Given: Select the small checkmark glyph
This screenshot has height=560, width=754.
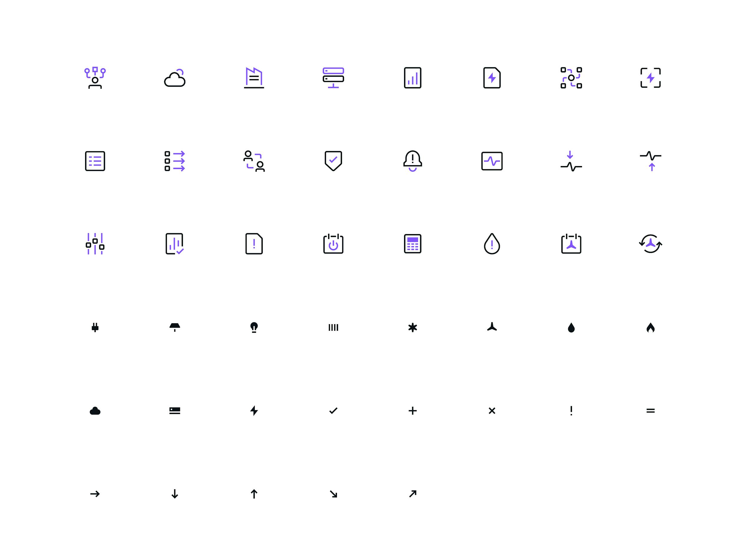Looking at the screenshot, I should tap(333, 411).
